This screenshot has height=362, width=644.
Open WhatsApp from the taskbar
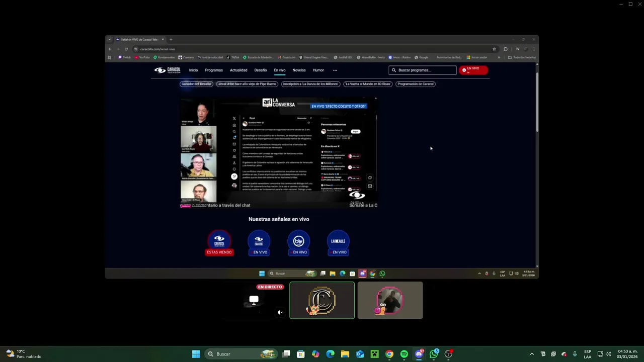(434, 354)
